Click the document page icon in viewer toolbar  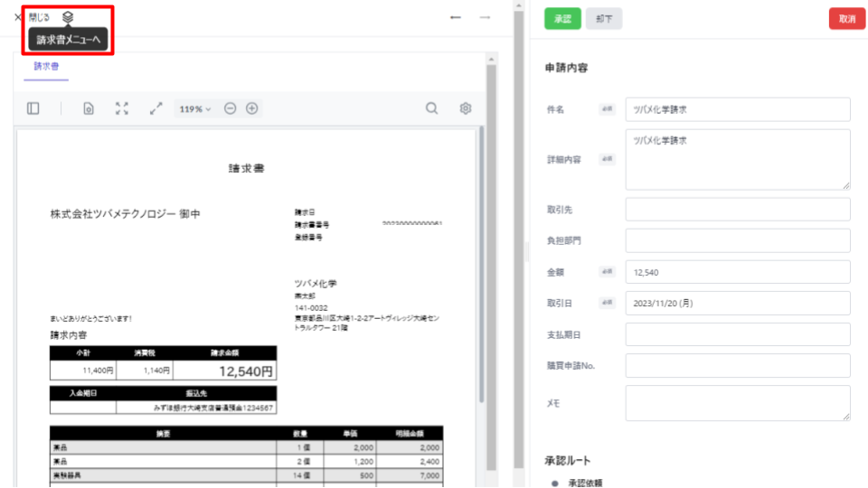89,108
